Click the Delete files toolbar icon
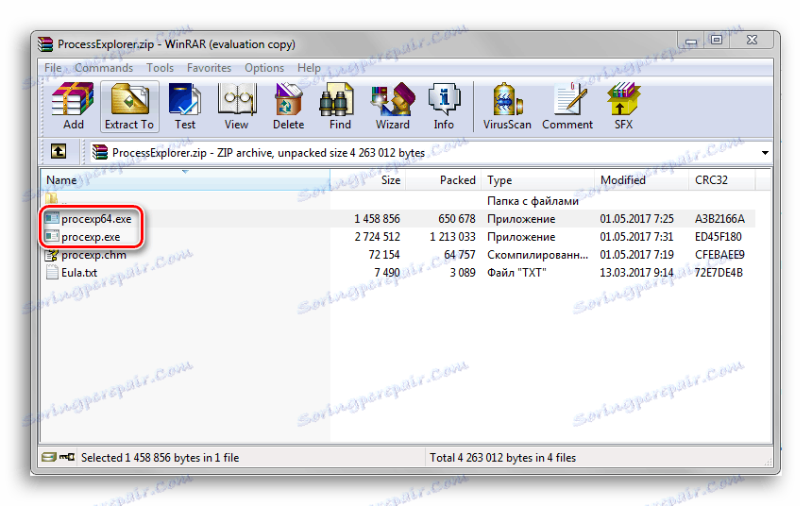Viewport: 812px width, 506px height. 288,106
